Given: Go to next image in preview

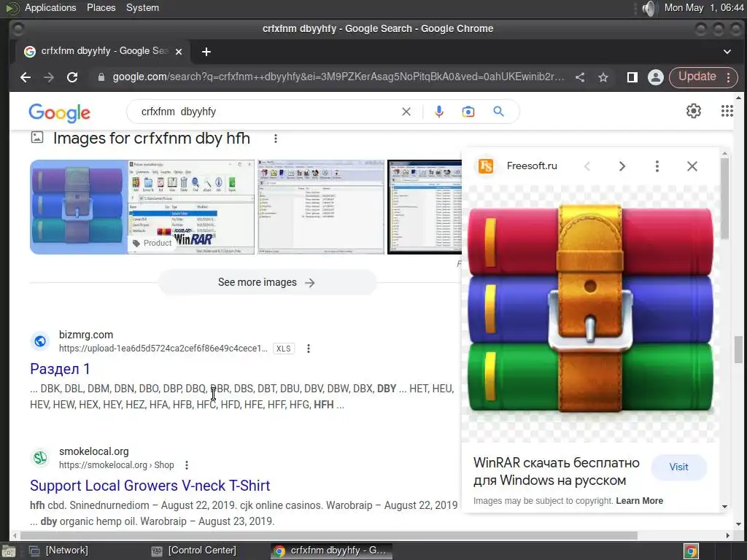Looking at the screenshot, I should (622, 166).
